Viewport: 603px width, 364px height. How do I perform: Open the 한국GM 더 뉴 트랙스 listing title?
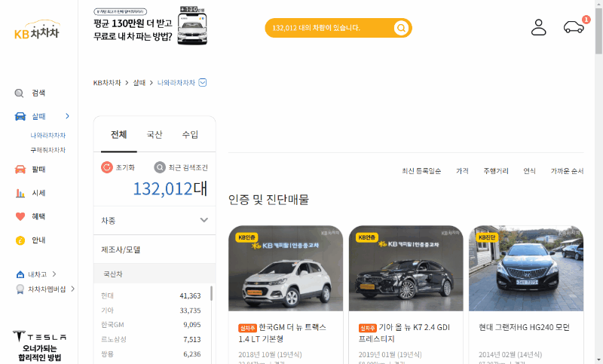[282, 333]
